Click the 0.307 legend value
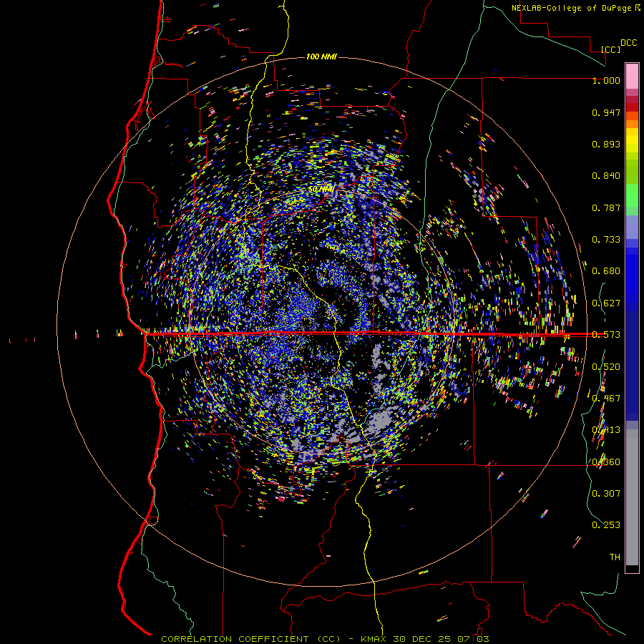The image size is (644, 644). coord(606,494)
